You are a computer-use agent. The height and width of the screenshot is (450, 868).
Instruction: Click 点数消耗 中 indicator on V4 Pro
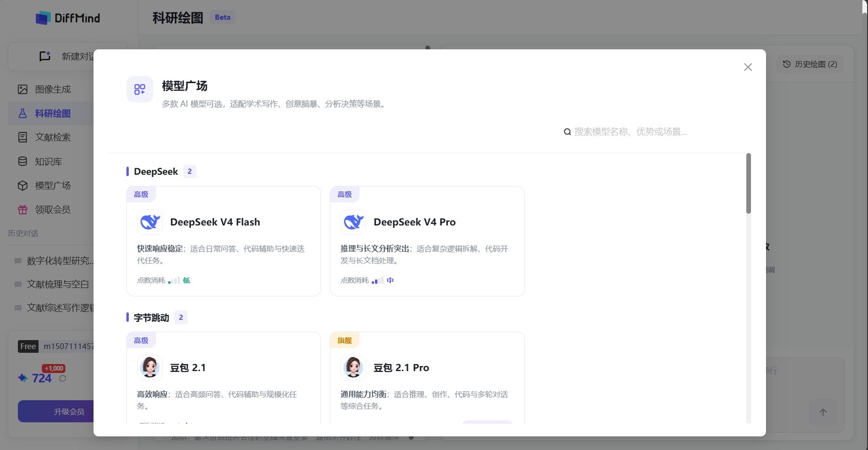pos(367,280)
